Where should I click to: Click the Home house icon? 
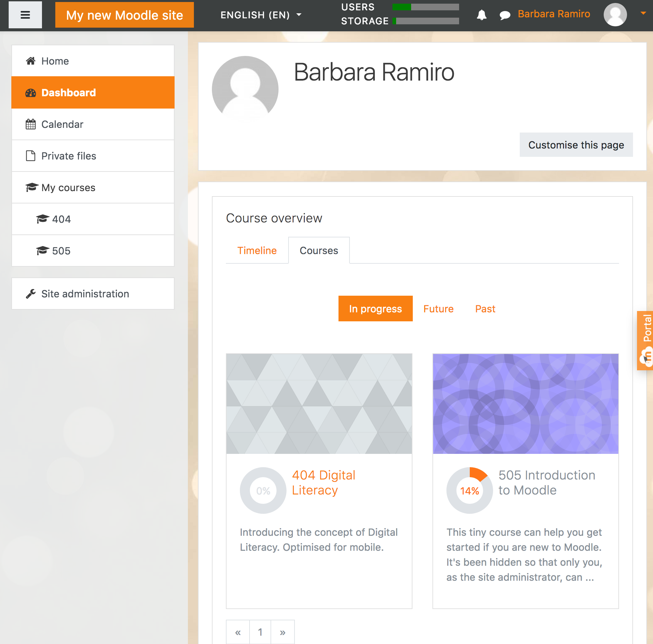point(31,61)
